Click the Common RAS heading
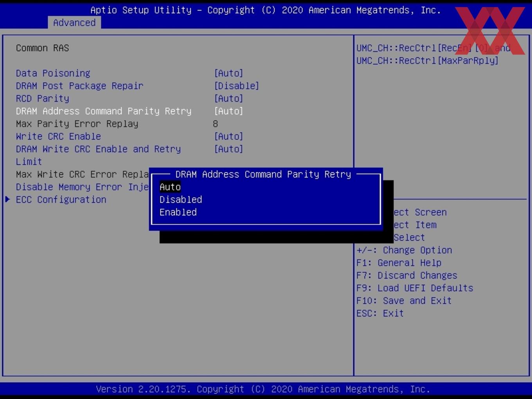Viewport: 532px width, 399px height. [43, 48]
